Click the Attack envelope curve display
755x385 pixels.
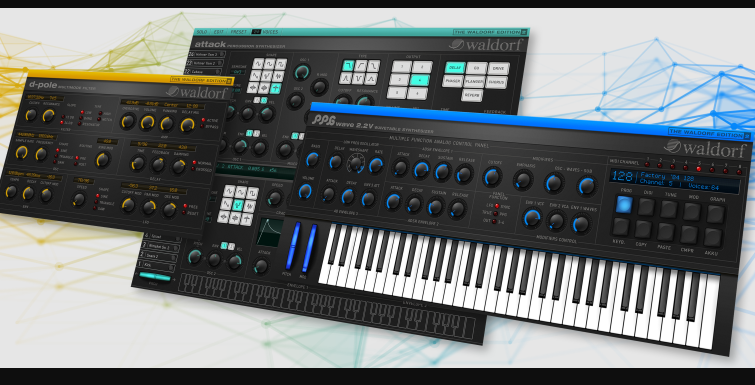pyautogui.click(x=270, y=233)
